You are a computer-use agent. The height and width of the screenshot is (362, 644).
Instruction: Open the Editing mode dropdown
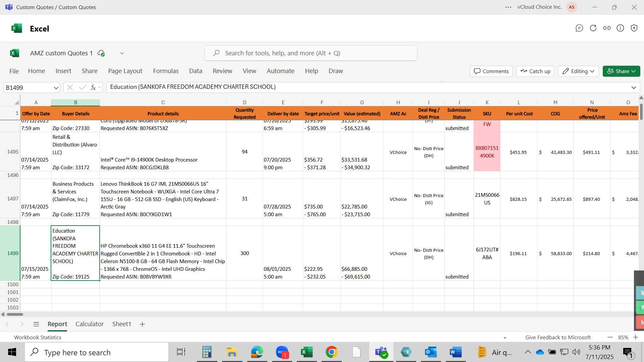[x=579, y=71]
